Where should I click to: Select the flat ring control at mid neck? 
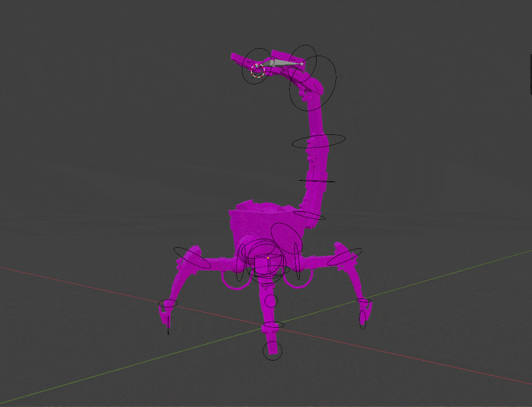tap(317, 180)
